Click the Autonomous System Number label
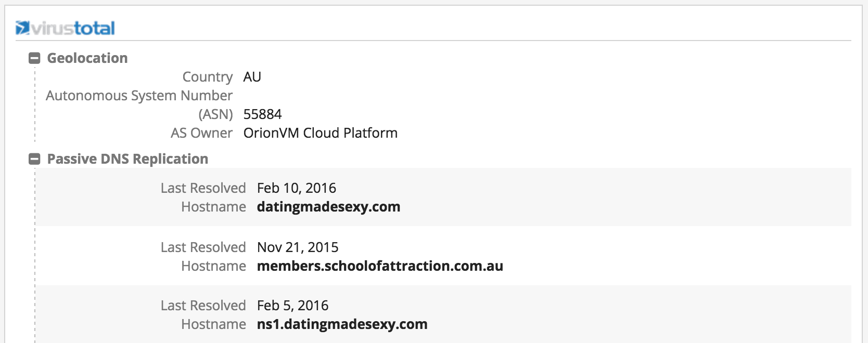This screenshot has width=868, height=343. 139,96
